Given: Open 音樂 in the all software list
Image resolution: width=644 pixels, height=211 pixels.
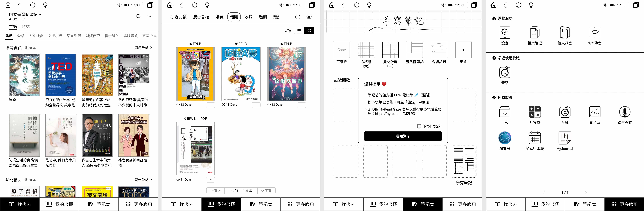Looking at the screenshot, I should pos(565,115).
